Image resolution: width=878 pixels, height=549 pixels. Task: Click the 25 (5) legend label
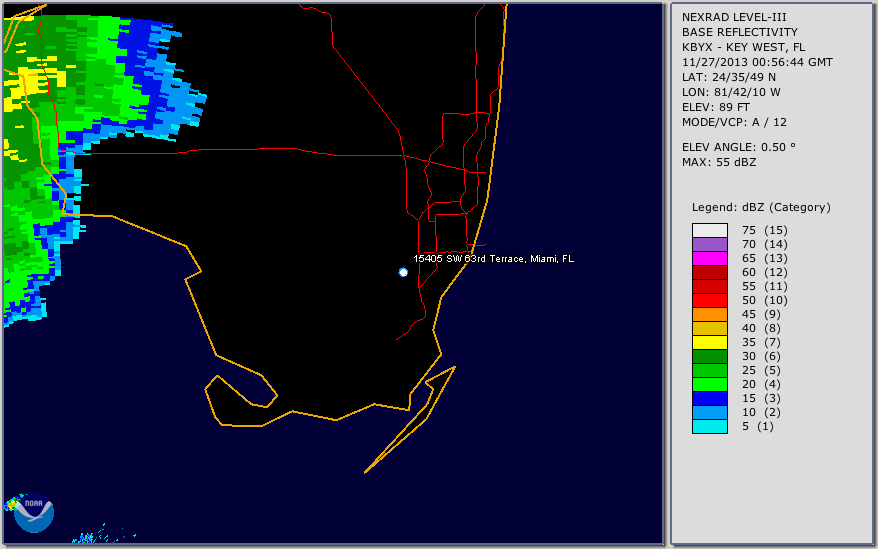[761, 370]
